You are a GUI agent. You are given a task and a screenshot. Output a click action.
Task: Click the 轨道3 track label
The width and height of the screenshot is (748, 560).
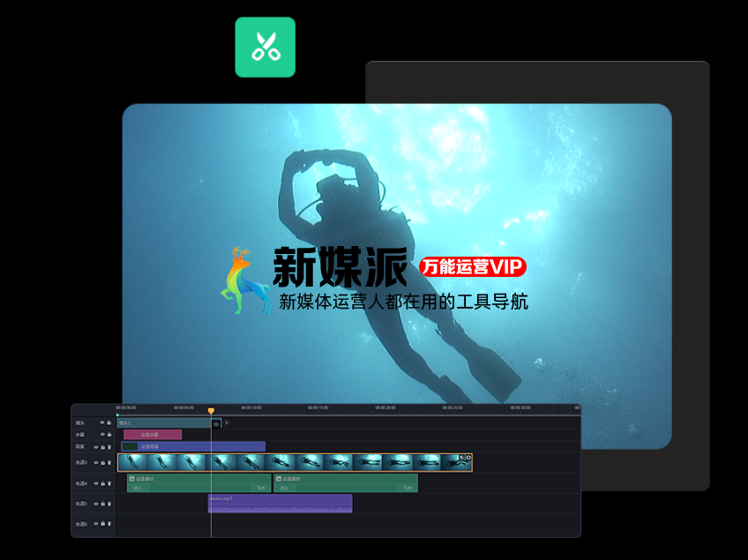81,463
